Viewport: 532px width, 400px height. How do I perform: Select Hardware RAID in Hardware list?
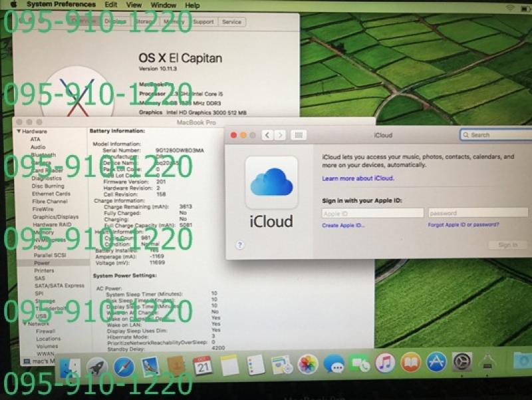pyautogui.click(x=52, y=224)
